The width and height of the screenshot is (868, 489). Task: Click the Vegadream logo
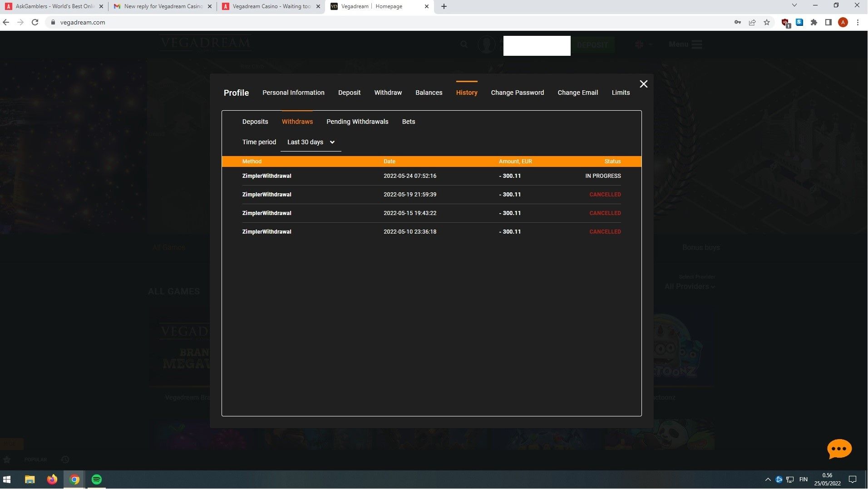(x=205, y=44)
